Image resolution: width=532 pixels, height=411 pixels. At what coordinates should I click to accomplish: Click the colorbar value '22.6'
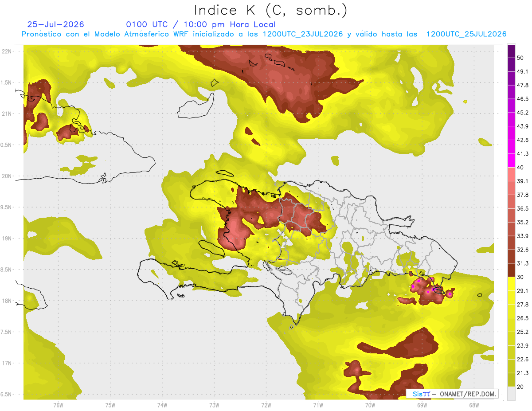(x=523, y=359)
